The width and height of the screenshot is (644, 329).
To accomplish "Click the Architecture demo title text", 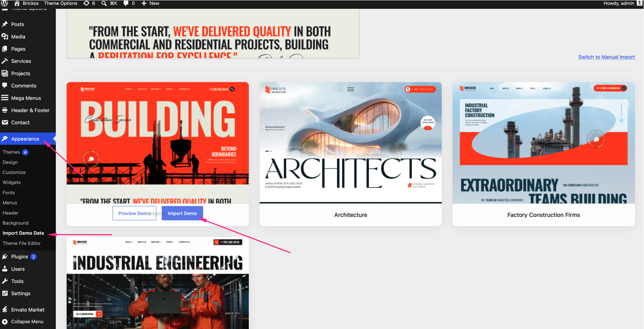I will [351, 215].
